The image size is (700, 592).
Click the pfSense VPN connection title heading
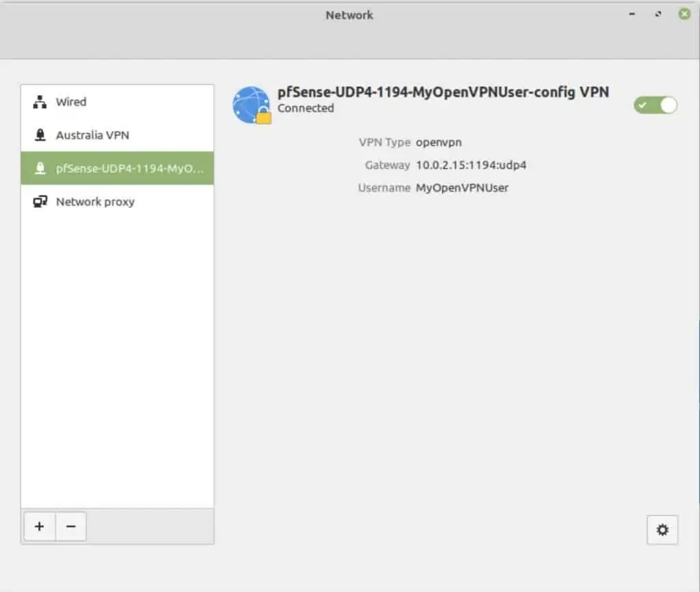pyautogui.click(x=443, y=92)
